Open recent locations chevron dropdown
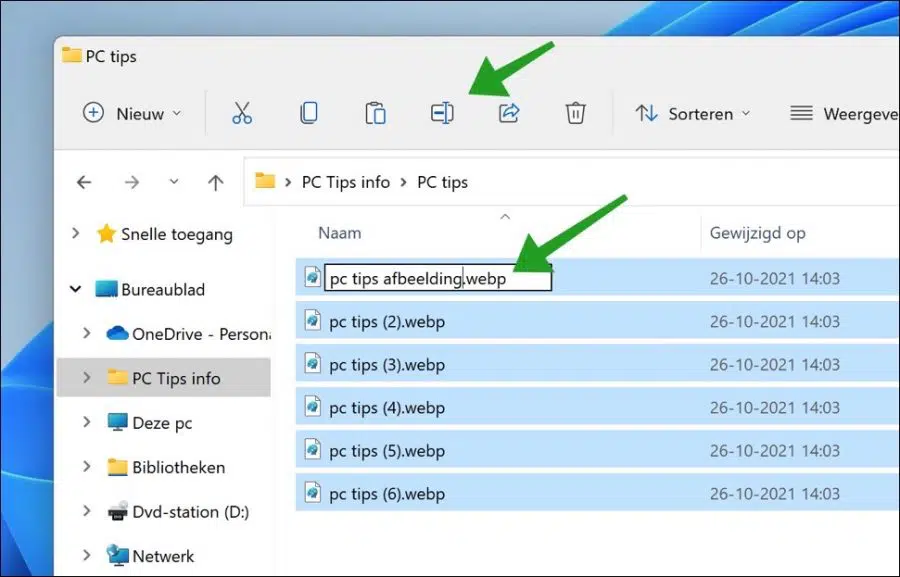 (174, 182)
